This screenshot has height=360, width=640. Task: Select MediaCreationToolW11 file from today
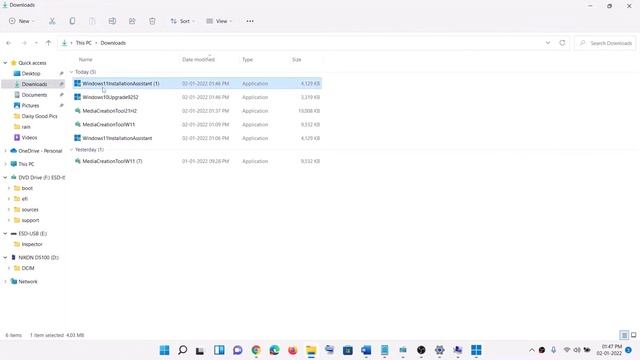coord(197,124)
